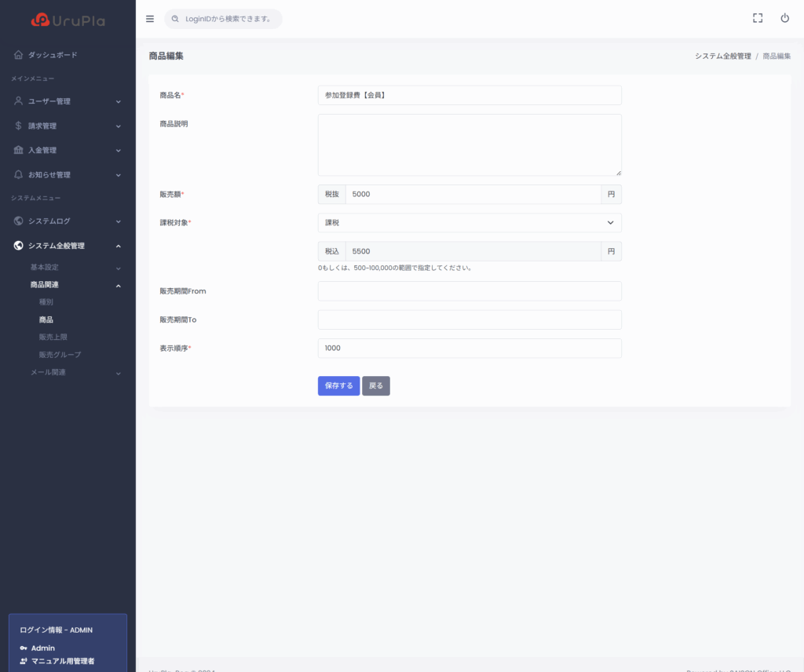This screenshot has width=804, height=672.
Task: Open the 課税対象 dropdown
Action: point(469,223)
